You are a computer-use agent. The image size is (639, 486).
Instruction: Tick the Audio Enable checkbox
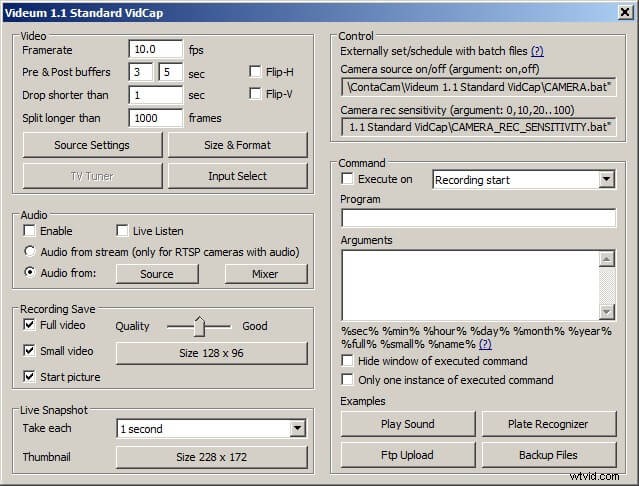[x=29, y=231]
